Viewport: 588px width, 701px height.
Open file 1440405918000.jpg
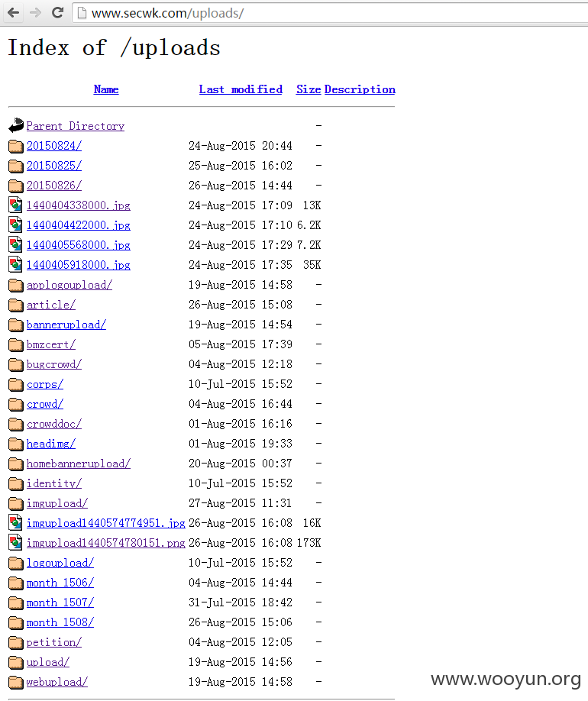click(78, 265)
